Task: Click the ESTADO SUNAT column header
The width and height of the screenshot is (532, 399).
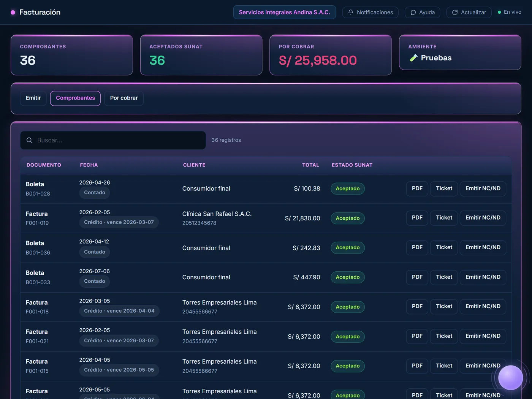Action: [352, 165]
